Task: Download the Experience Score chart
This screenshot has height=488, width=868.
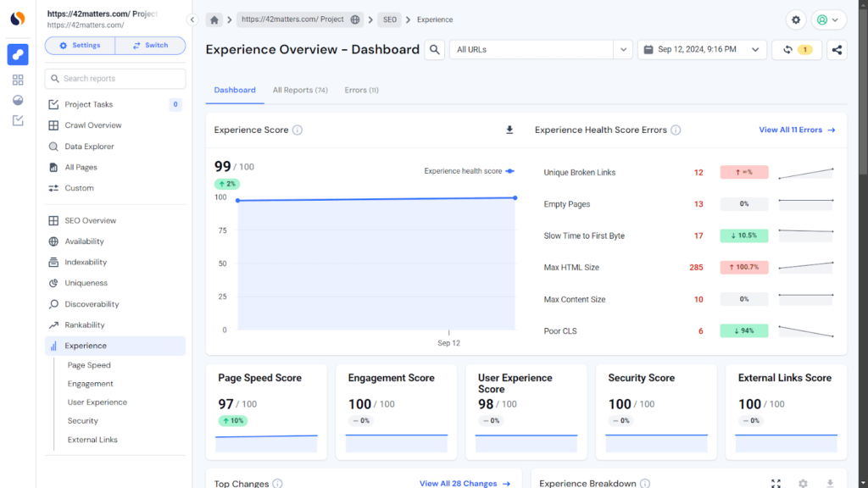Action: tap(509, 130)
